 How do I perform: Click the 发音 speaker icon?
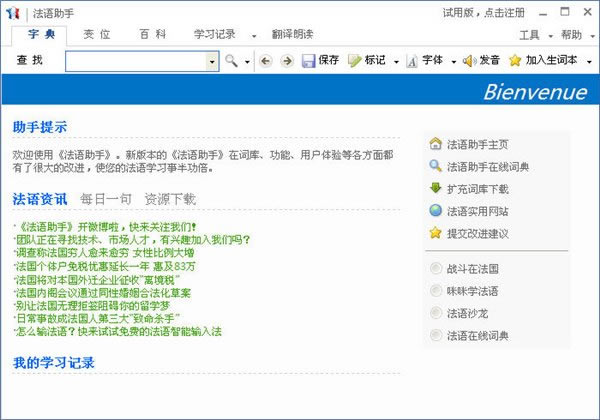(x=470, y=60)
